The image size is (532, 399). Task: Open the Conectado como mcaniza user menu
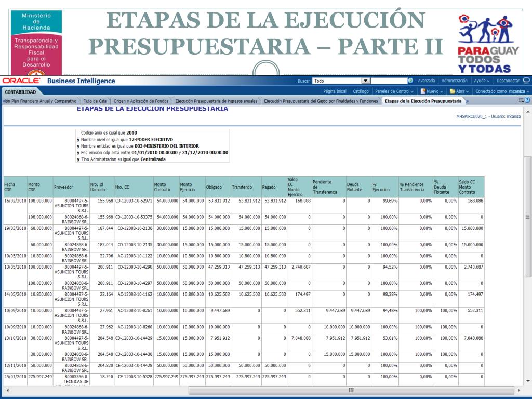[x=502, y=91]
